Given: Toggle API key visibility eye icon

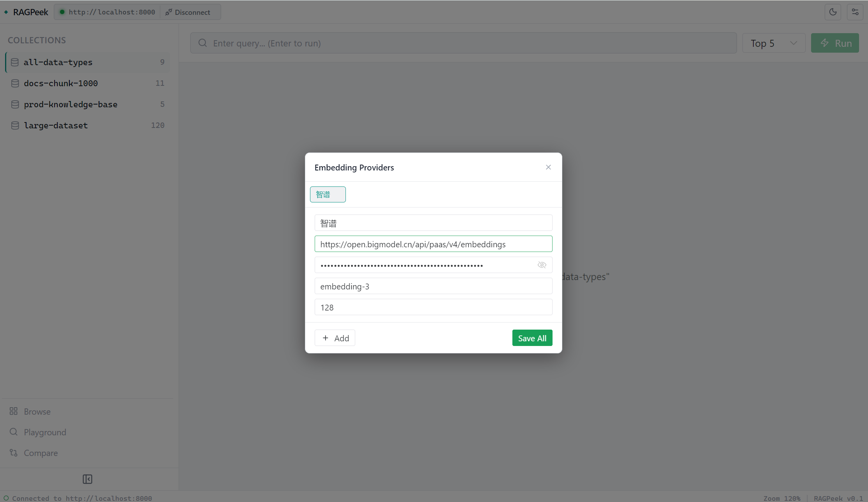Looking at the screenshot, I should pyautogui.click(x=542, y=265).
